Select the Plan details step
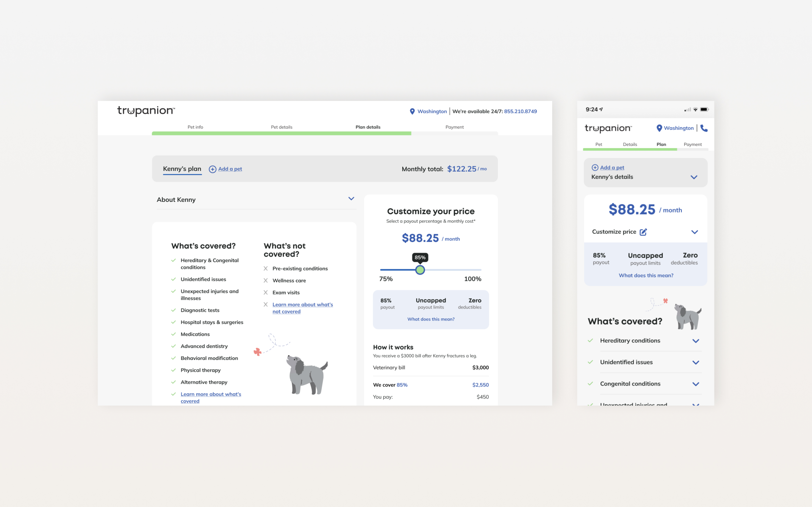The image size is (812, 507). click(368, 127)
